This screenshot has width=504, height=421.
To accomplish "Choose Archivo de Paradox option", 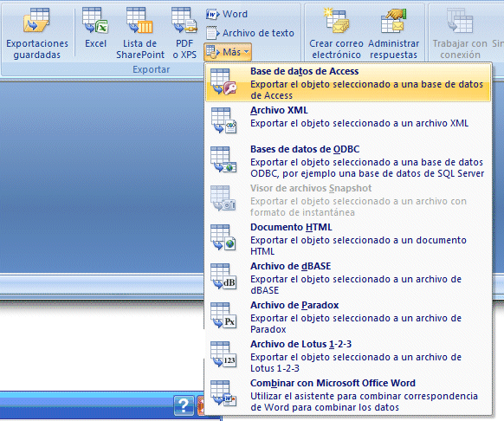I will click(348, 316).
